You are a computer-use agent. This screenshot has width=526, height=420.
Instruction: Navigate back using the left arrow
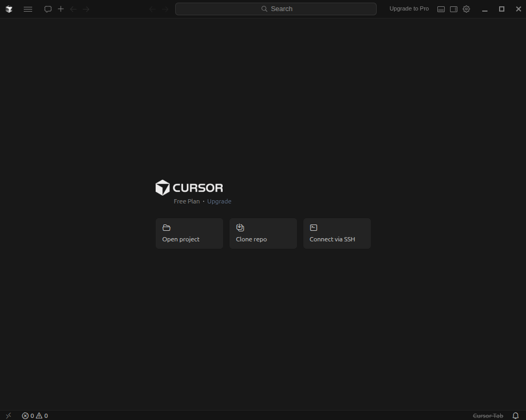152,9
